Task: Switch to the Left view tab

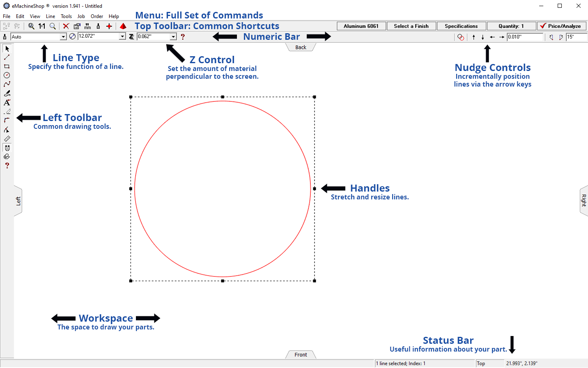Action: tap(18, 201)
